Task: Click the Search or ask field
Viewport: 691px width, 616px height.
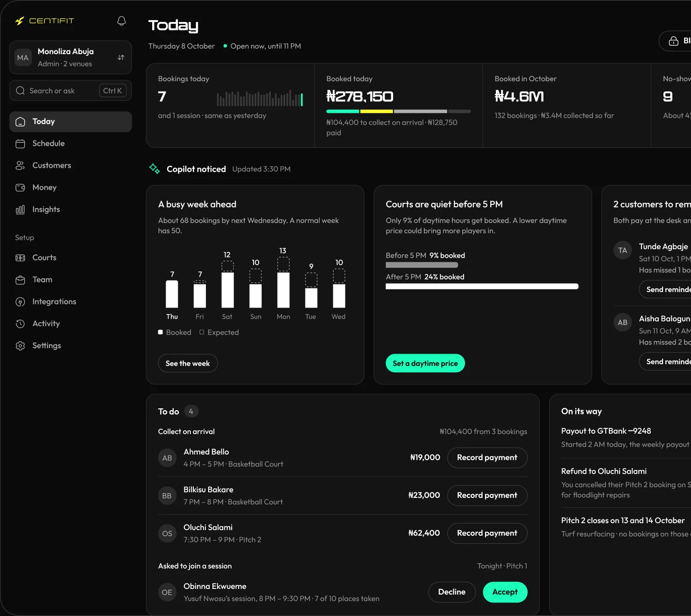Action: pos(71,91)
